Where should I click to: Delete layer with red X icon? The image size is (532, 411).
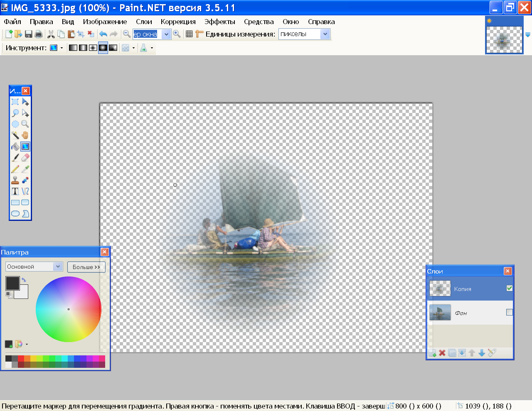pyautogui.click(x=442, y=353)
